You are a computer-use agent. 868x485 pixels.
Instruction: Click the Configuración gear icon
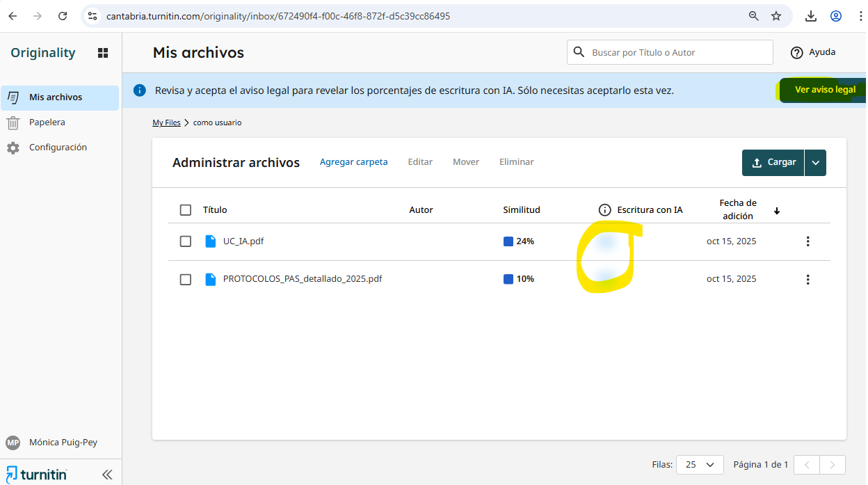(13, 148)
